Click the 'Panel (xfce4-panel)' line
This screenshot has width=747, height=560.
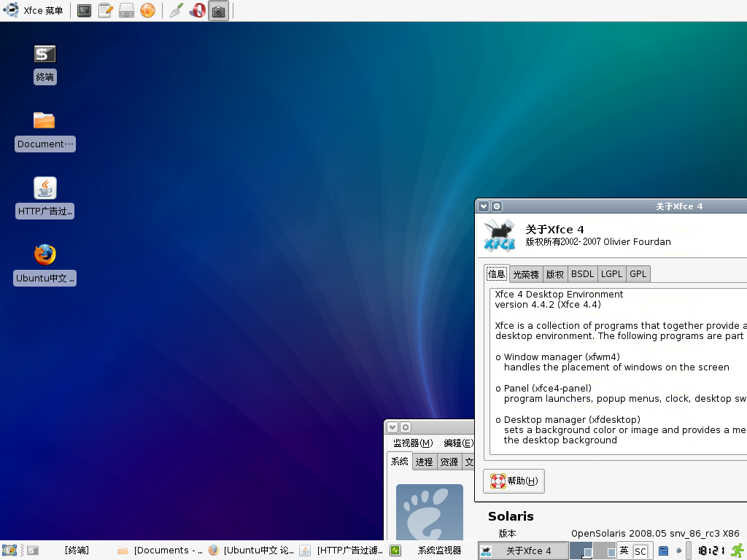click(548, 389)
